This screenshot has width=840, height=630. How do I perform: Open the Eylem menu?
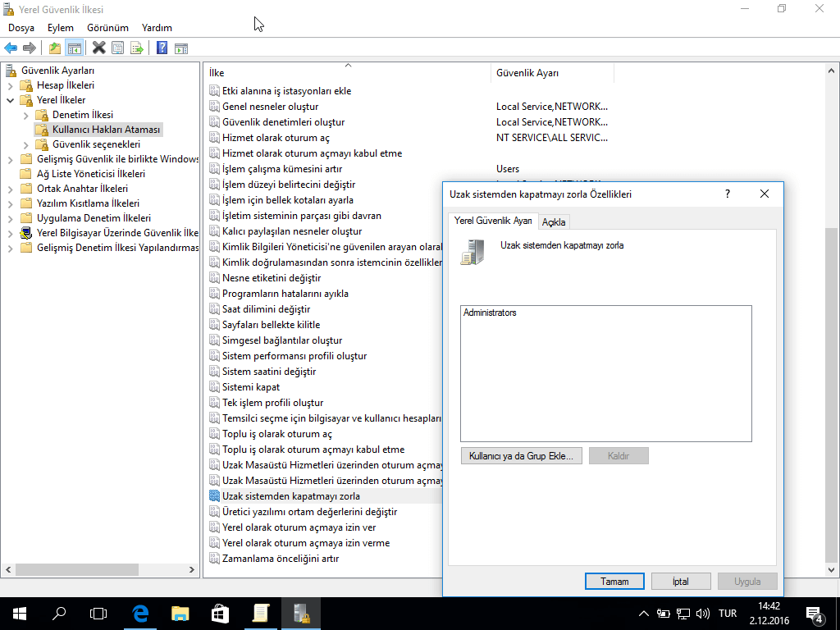point(60,28)
